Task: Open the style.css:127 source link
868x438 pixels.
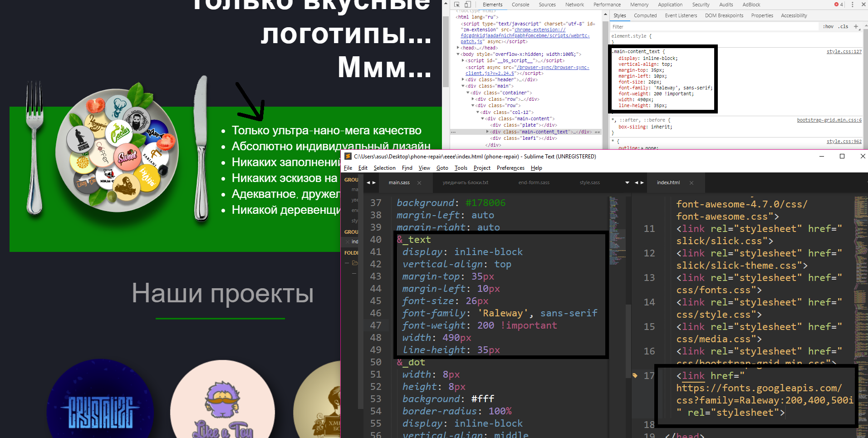Action: coord(844,52)
